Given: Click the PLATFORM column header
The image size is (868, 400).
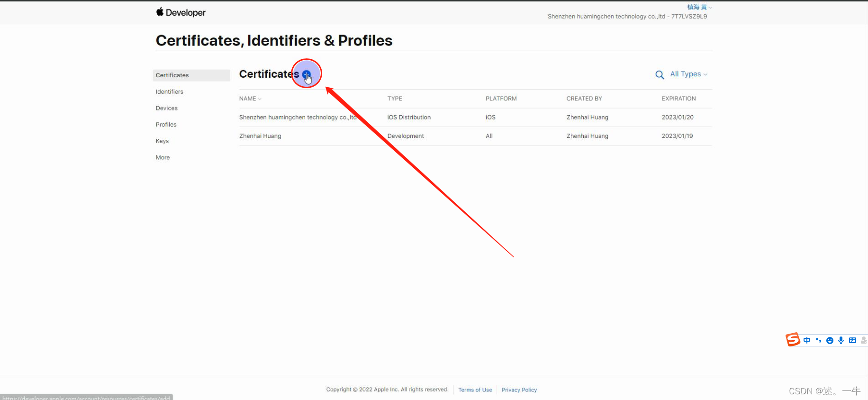Looking at the screenshot, I should [x=501, y=99].
